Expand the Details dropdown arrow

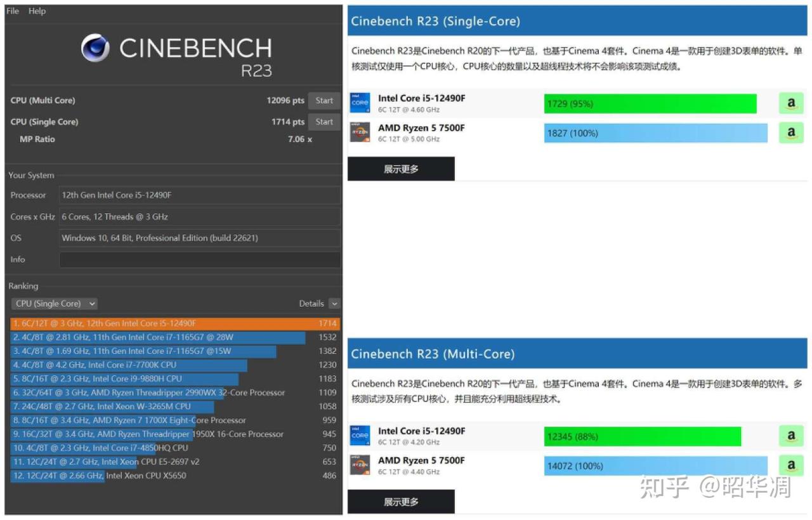tap(334, 304)
